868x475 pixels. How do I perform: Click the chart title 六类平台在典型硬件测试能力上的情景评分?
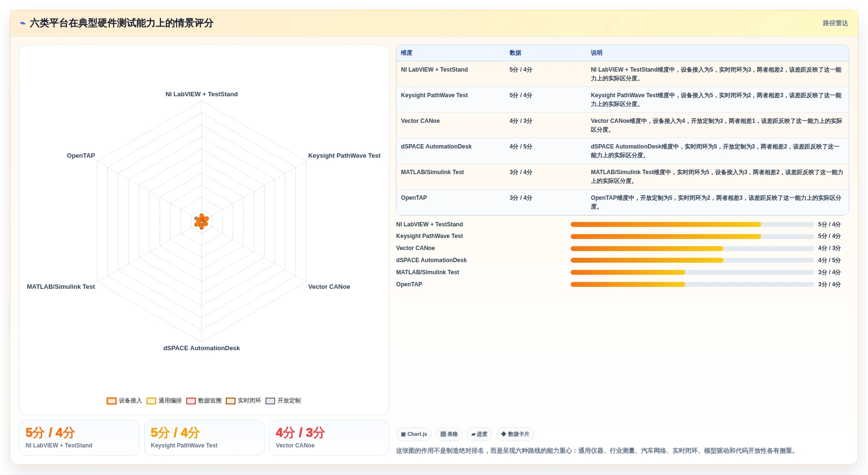(x=121, y=23)
